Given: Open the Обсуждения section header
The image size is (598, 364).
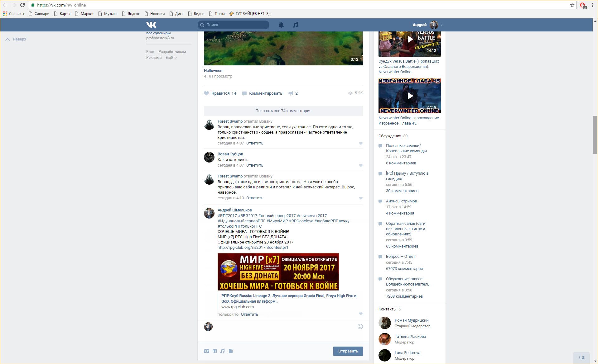Looking at the screenshot, I should click(390, 136).
